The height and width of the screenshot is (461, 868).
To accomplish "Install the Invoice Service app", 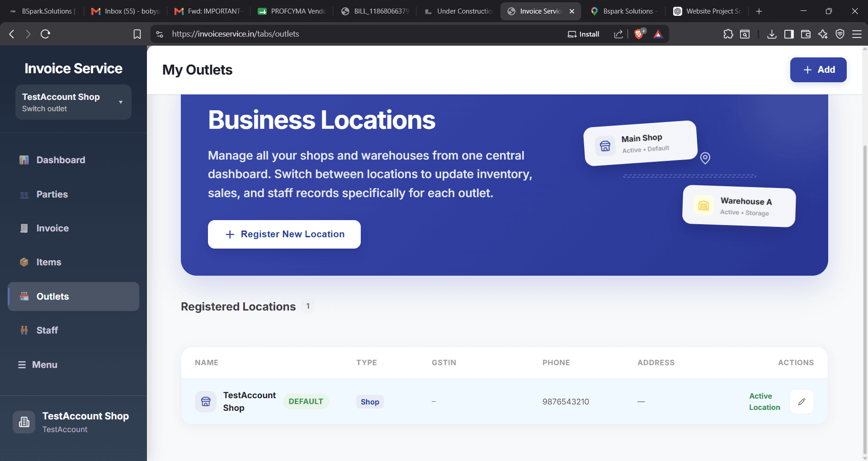I will coord(584,34).
